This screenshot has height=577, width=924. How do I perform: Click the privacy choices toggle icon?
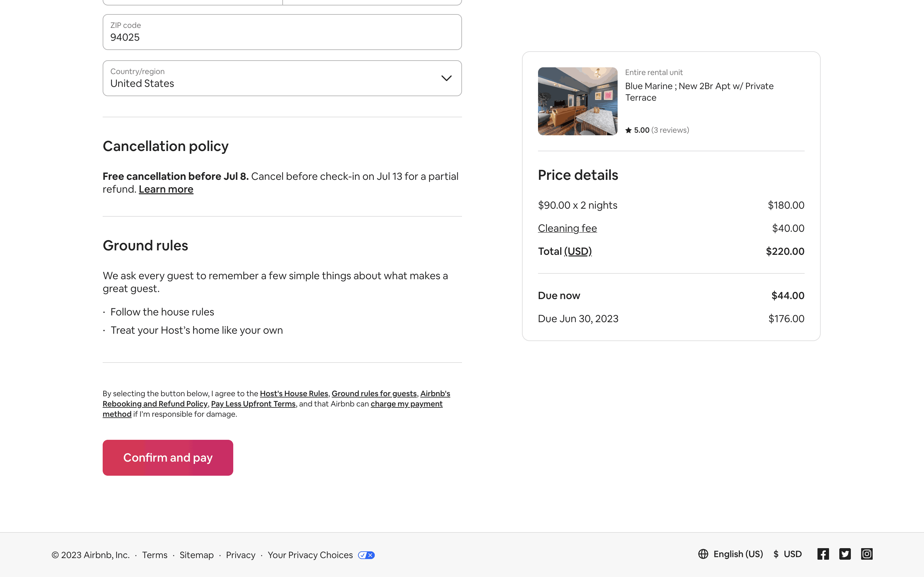click(x=366, y=555)
